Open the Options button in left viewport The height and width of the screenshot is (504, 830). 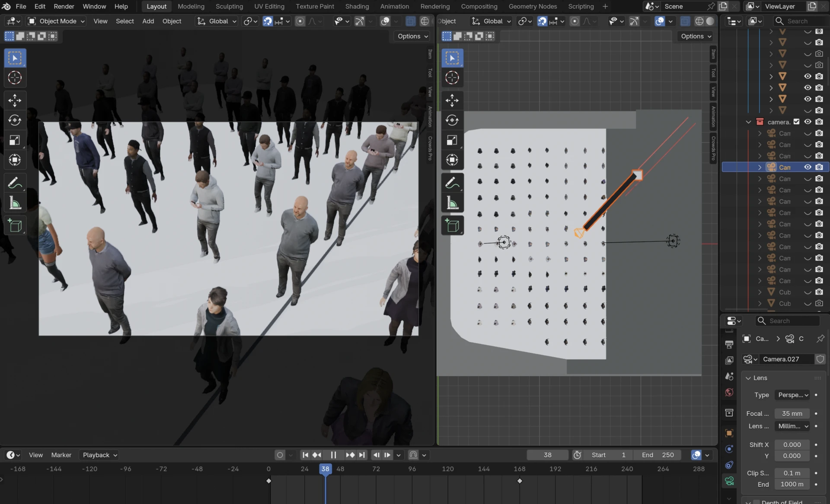coord(412,36)
